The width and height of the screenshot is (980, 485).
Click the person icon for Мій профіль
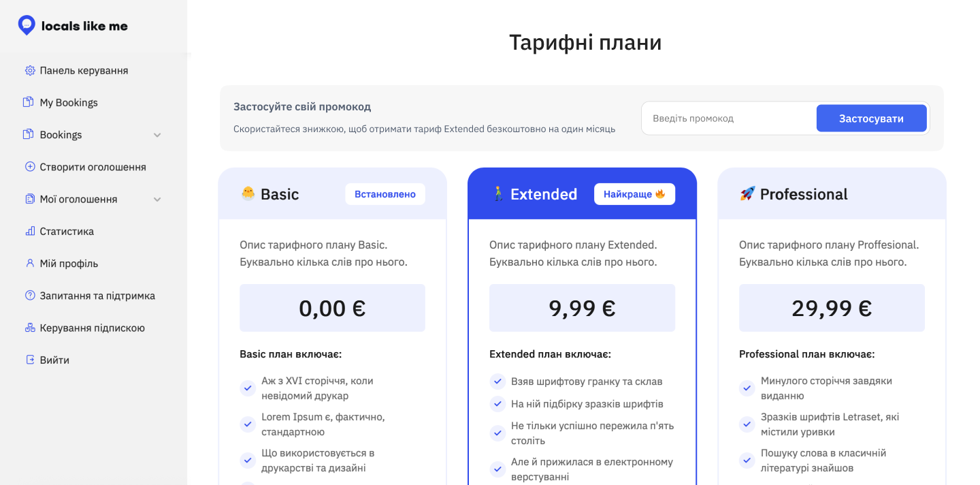[x=29, y=263]
